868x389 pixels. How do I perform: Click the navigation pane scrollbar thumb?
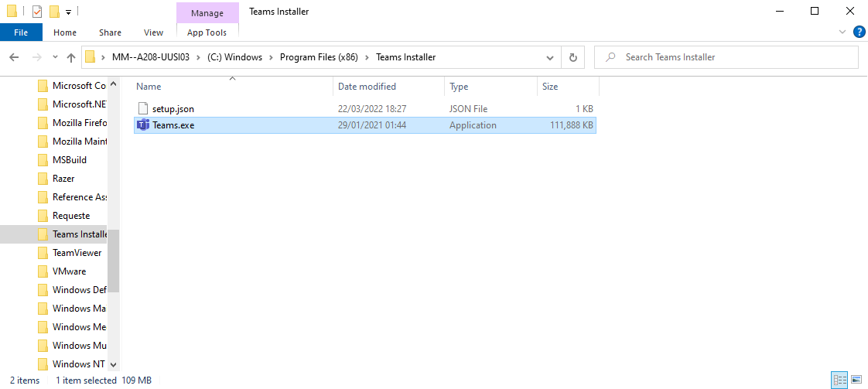pyautogui.click(x=114, y=261)
